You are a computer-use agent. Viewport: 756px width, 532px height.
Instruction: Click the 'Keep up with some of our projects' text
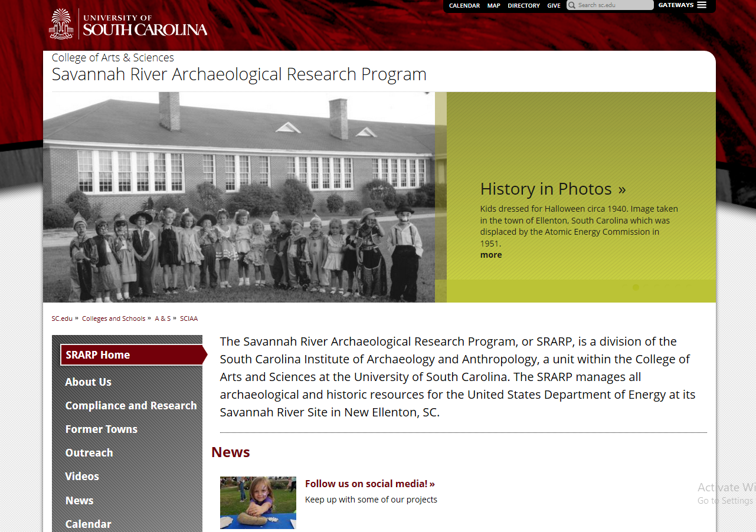371,500
